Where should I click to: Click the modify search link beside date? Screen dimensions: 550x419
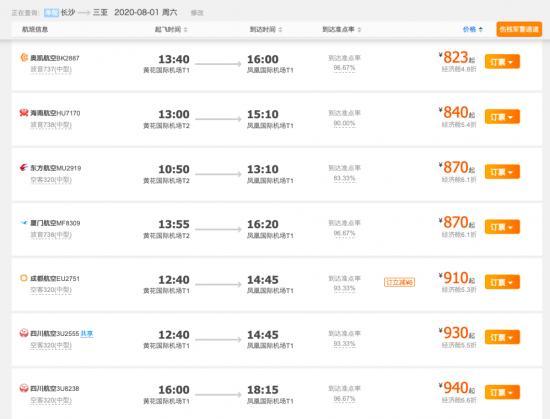point(197,13)
